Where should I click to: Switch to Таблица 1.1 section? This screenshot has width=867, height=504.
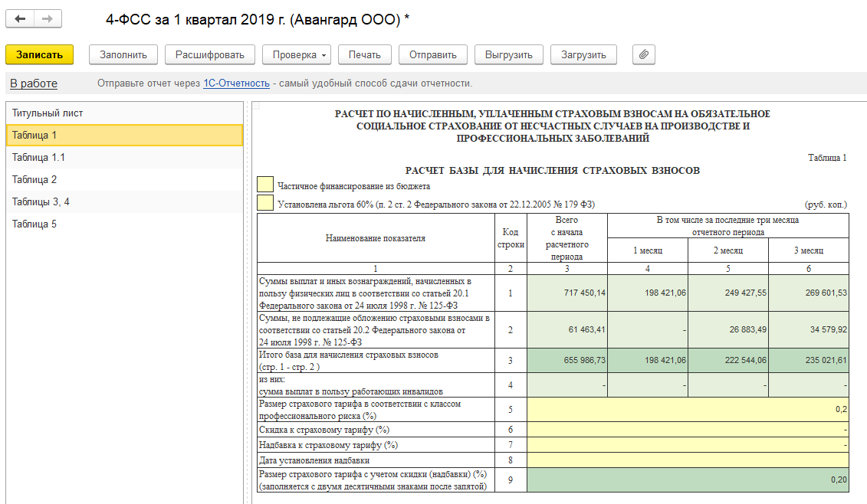38,158
